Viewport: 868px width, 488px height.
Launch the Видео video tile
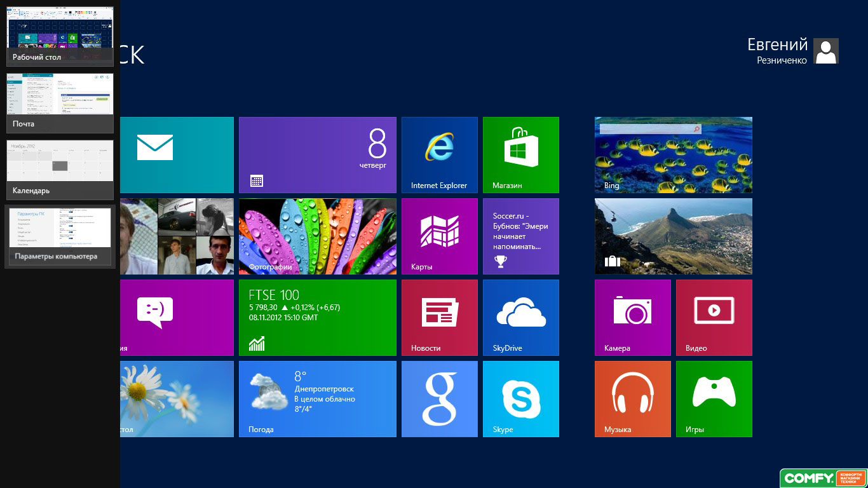click(714, 318)
